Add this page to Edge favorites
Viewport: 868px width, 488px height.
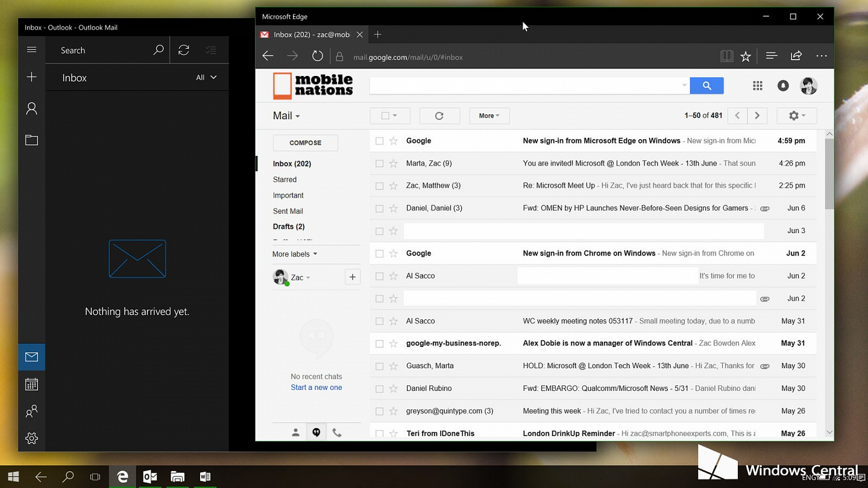[x=746, y=56]
